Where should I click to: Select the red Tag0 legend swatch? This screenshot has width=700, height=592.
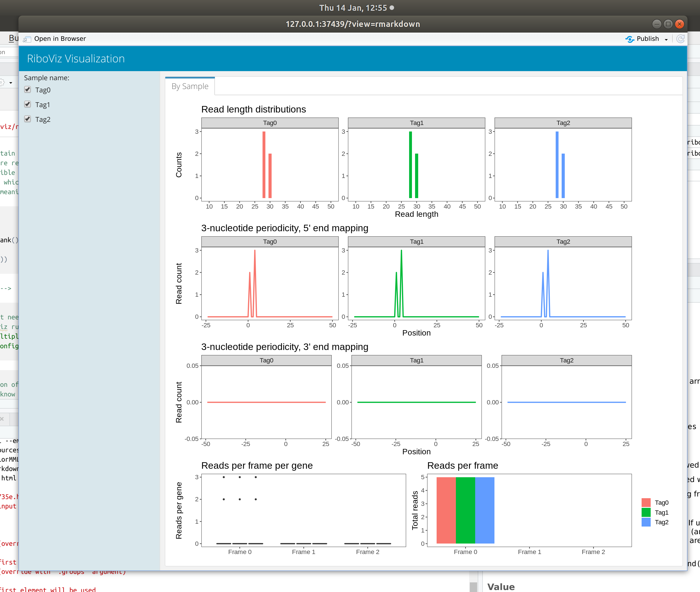(646, 502)
